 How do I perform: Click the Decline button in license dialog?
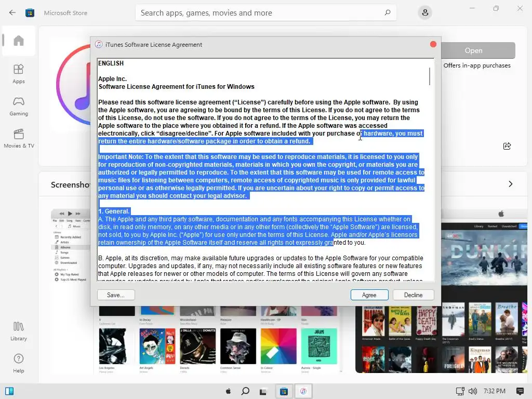[x=413, y=295]
